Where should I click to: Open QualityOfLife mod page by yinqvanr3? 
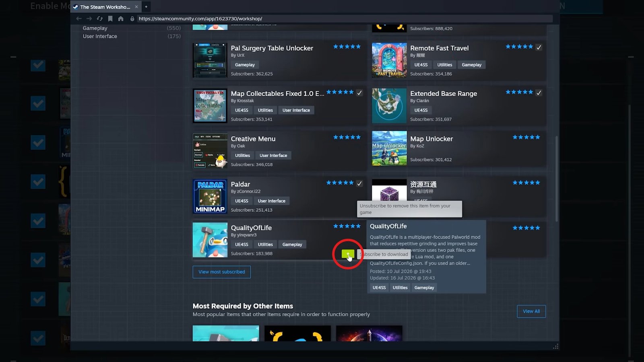pos(251,228)
